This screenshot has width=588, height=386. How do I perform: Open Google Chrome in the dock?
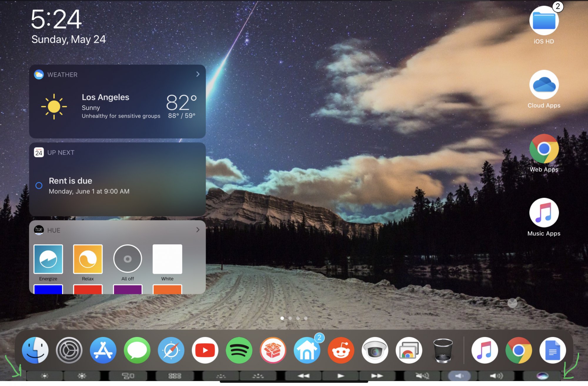[519, 350]
